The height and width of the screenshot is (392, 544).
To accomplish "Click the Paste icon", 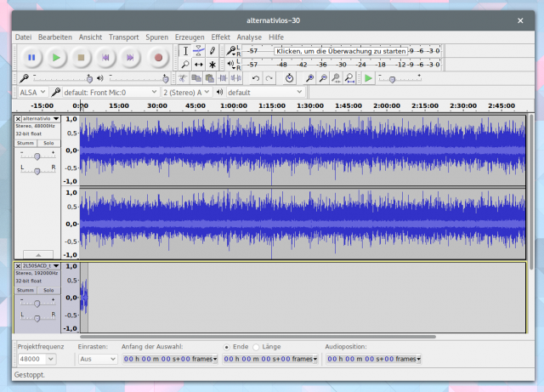I will (209, 78).
